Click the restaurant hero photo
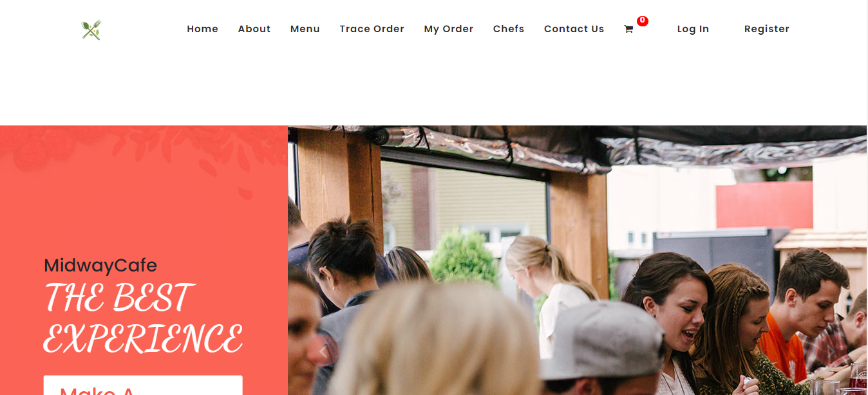Viewport: 868px width, 395px height. pos(577,260)
